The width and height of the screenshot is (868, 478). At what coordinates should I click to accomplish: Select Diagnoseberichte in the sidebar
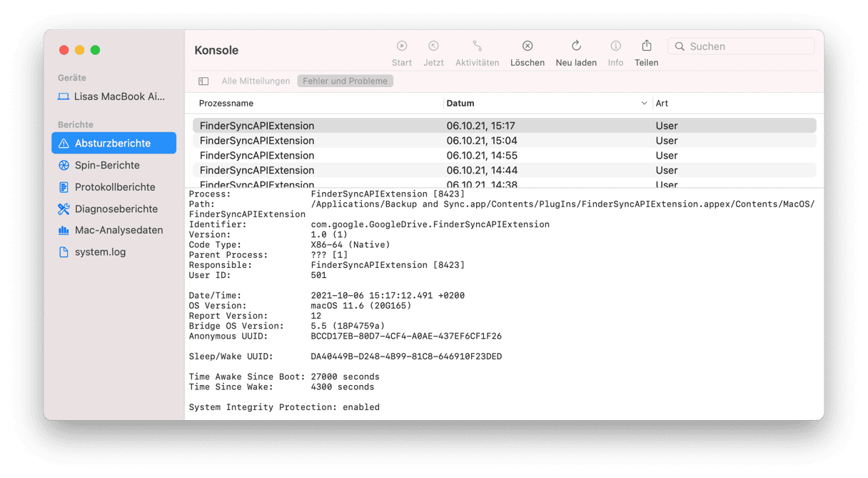pyautogui.click(x=116, y=209)
